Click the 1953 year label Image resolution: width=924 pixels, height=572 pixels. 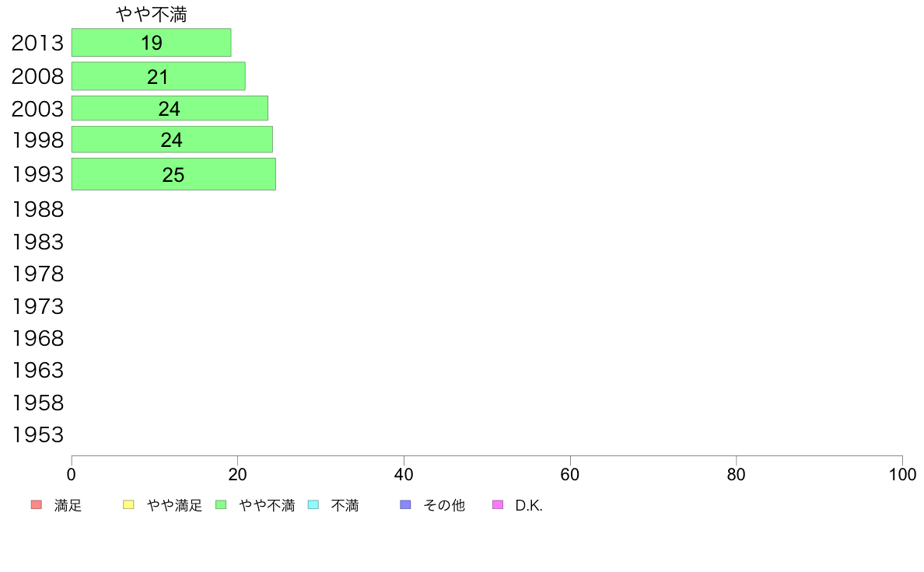click(37, 434)
